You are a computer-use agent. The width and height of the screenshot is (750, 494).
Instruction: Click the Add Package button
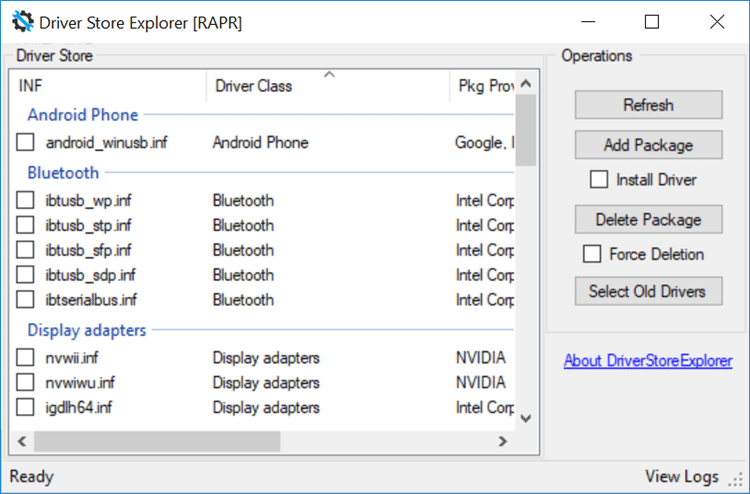tap(649, 145)
